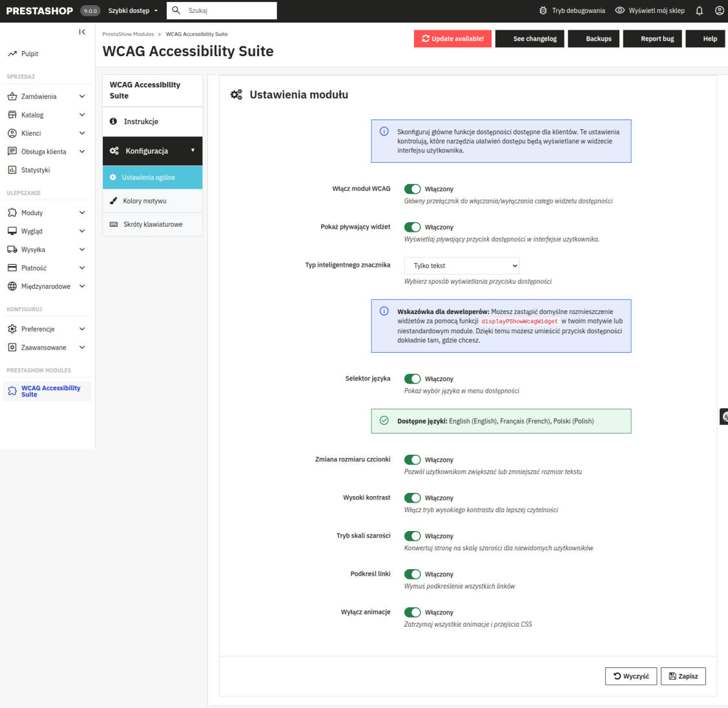
Task: Click the search magnifier icon
Action: (x=176, y=10)
